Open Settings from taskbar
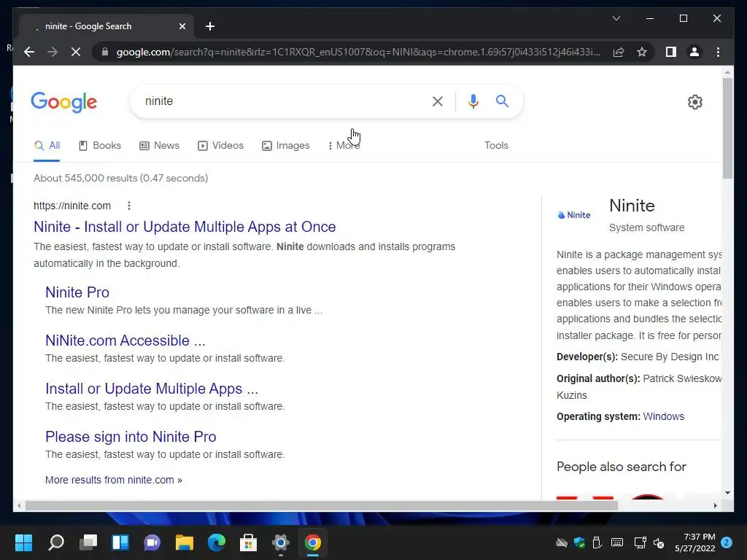 pos(281,542)
